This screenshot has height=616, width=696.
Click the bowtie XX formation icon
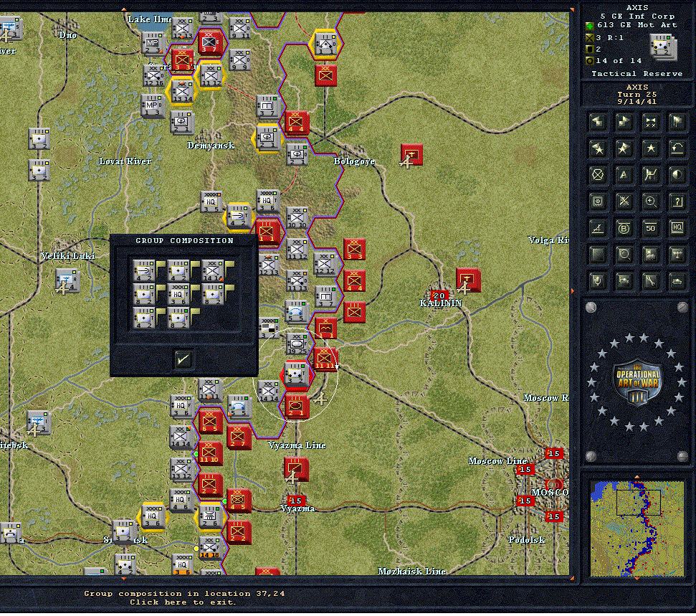point(651,122)
